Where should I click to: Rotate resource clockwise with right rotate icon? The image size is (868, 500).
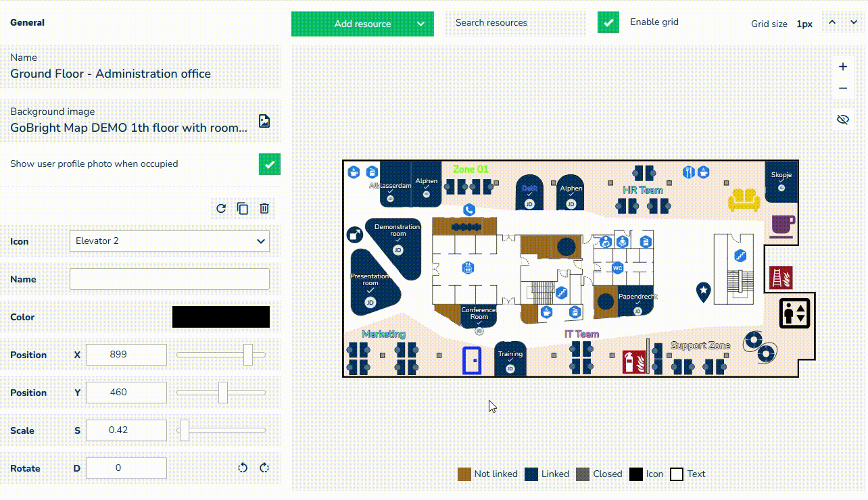coord(264,468)
